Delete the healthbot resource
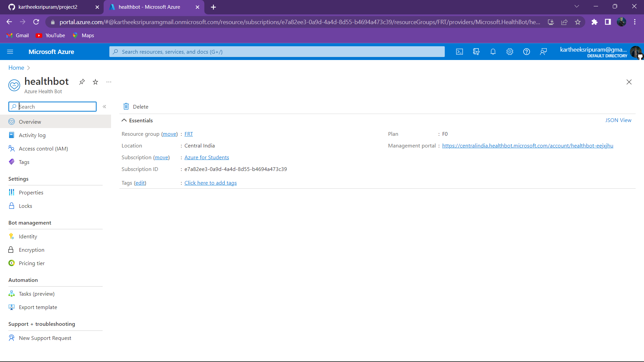 point(135,107)
